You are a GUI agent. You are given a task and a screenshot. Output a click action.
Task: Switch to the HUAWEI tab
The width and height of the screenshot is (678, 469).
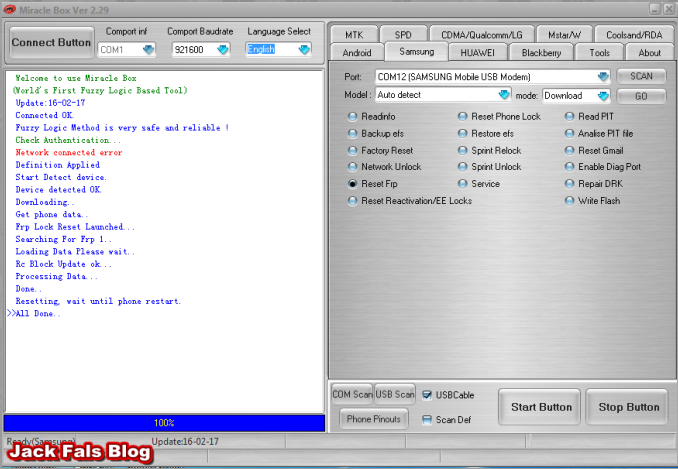pyautogui.click(x=477, y=53)
